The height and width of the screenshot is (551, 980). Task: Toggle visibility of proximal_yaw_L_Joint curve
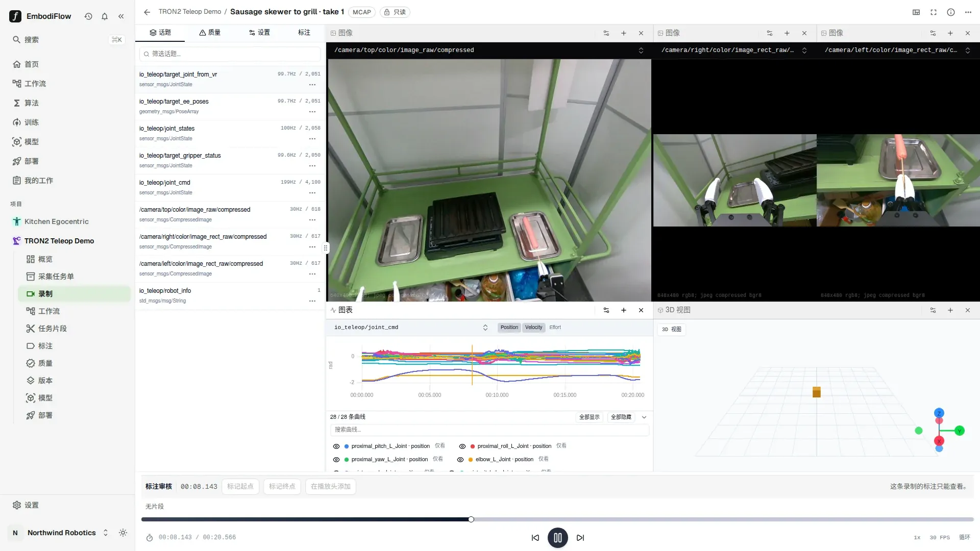point(336,460)
